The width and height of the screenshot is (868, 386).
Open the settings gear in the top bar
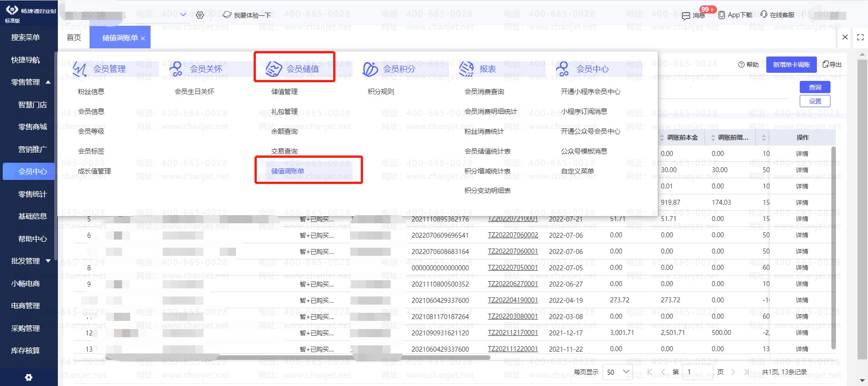click(200, 15)
